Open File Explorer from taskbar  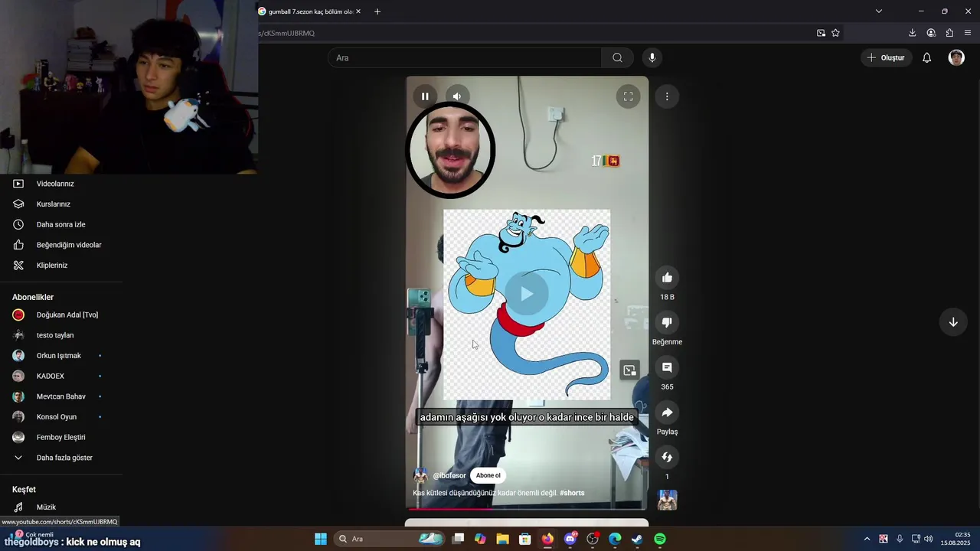coord(502,539)
